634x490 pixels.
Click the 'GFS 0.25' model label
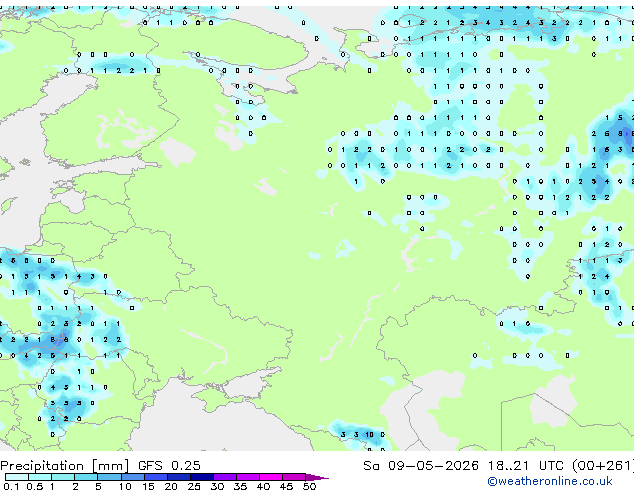coord(169,466)
